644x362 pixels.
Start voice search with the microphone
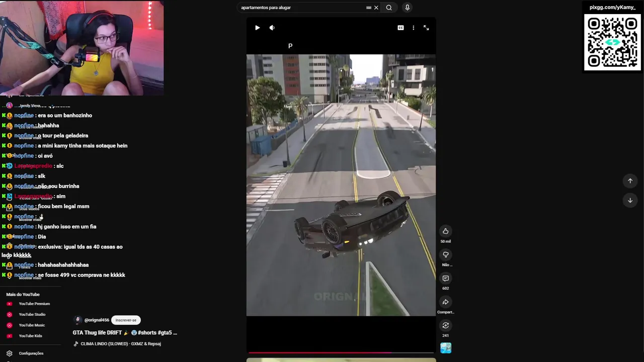[x=408, y=8]
